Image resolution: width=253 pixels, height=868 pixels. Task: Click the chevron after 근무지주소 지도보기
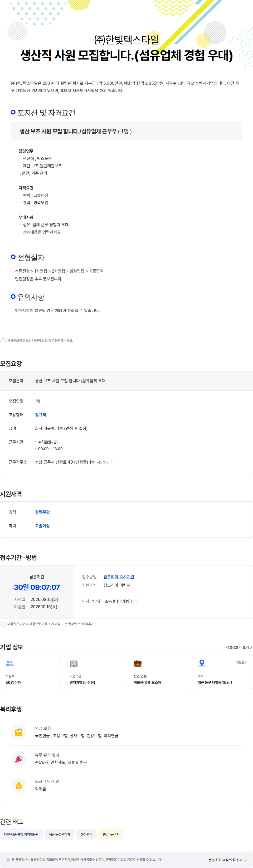click(112, 462)
